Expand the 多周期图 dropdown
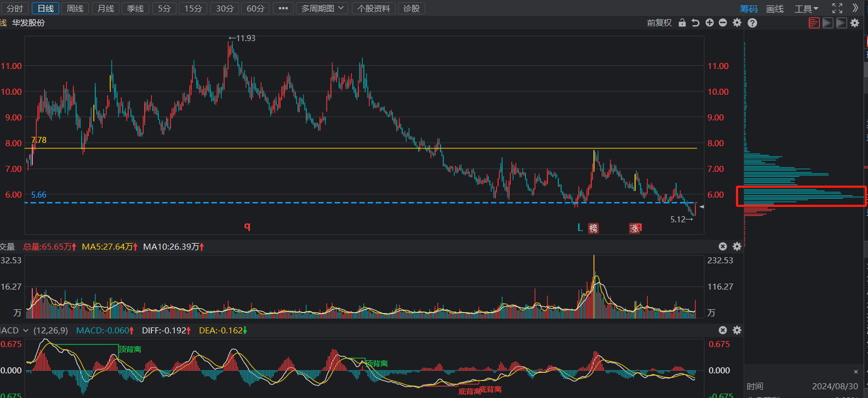 (x=322, y=9)
